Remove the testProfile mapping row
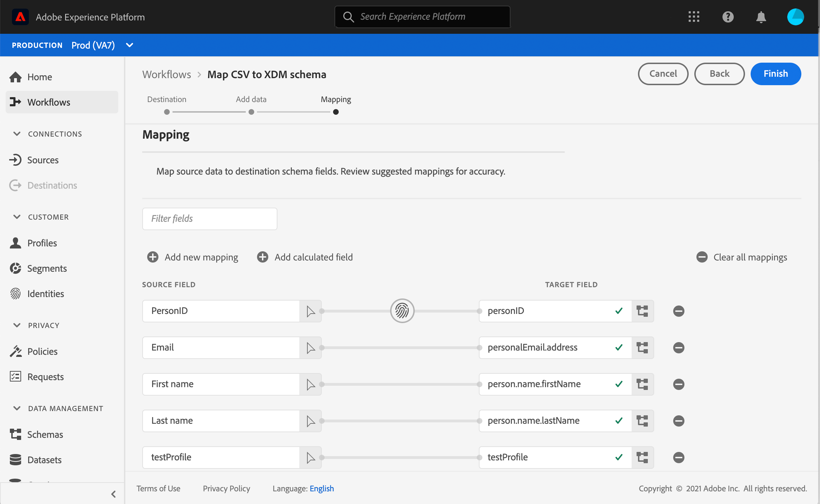The image size is (820, 504). click(678, 457)
